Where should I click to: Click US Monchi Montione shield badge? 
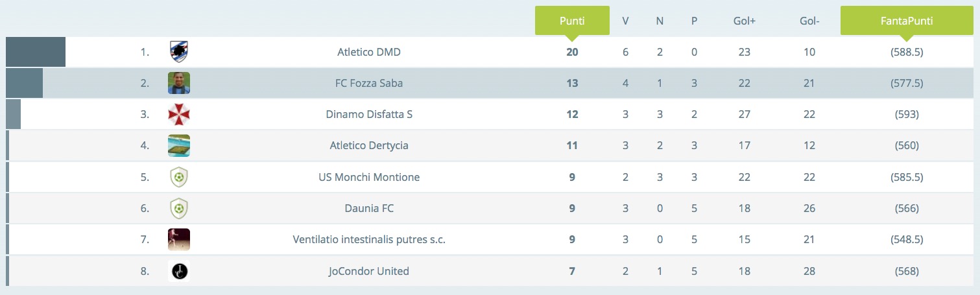[x=178, y=176]
